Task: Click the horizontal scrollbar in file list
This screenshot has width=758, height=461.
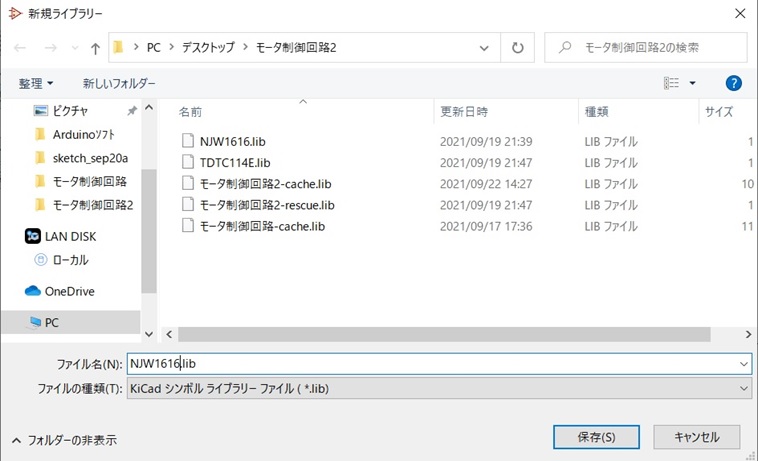Action: coord(440,334)
